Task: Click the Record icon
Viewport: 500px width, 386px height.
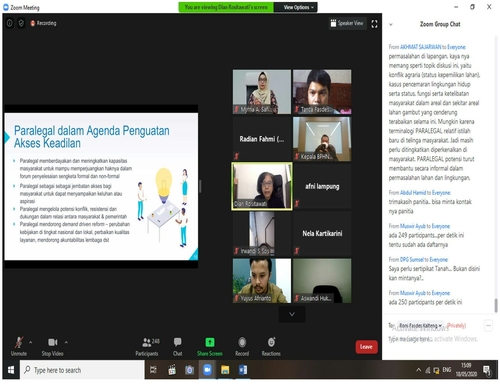Action: pos(242,342)
